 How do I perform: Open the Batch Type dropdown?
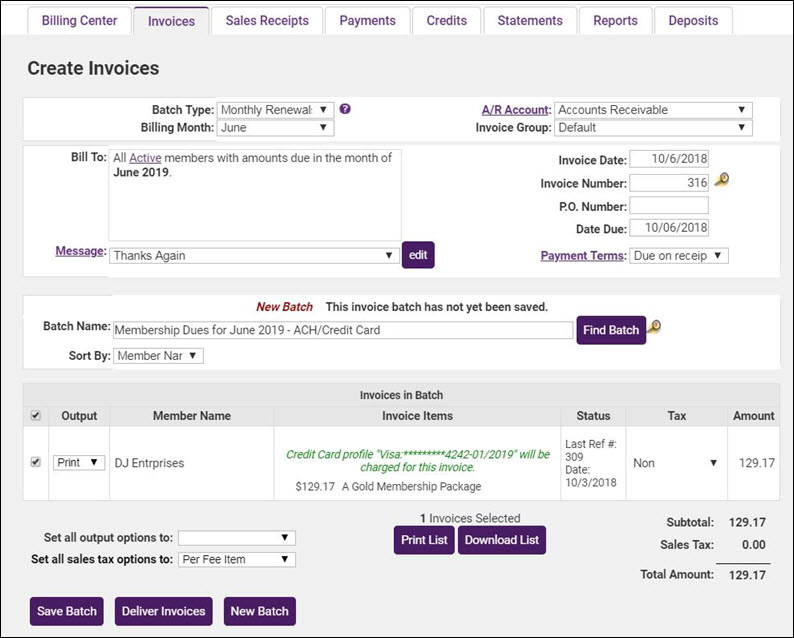point(275,110)
